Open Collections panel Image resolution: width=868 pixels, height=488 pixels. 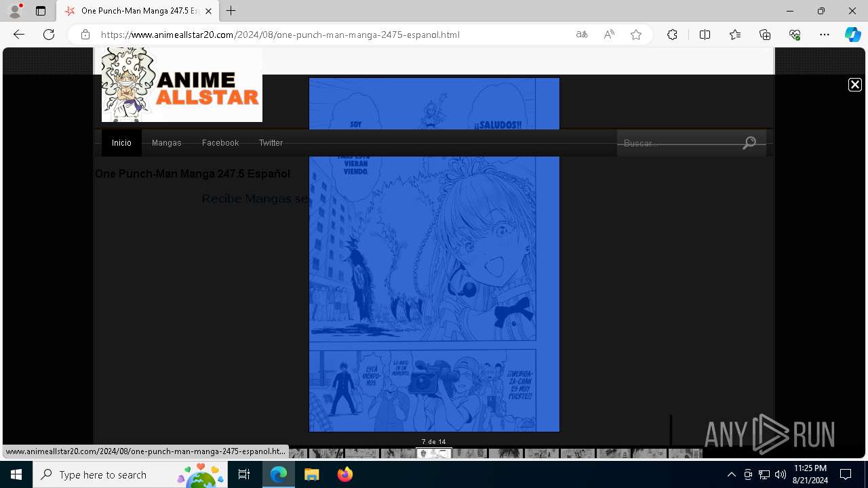pyautogui.click(x=765, y=35)
